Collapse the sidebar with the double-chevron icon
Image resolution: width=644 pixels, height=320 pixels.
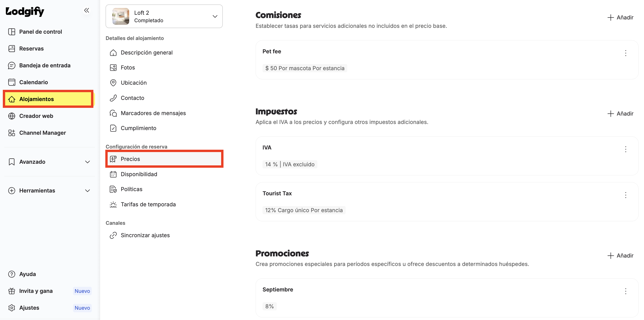(x=87, y=11)
